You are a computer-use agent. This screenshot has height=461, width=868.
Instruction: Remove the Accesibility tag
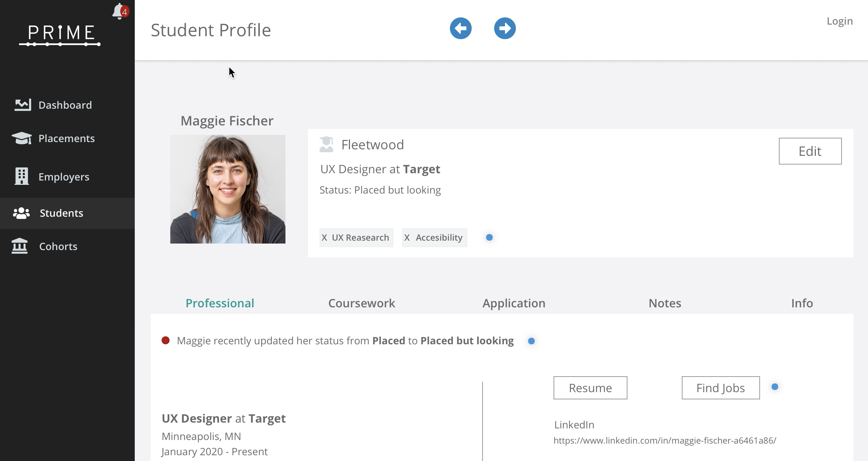click(x=407, y=238)
